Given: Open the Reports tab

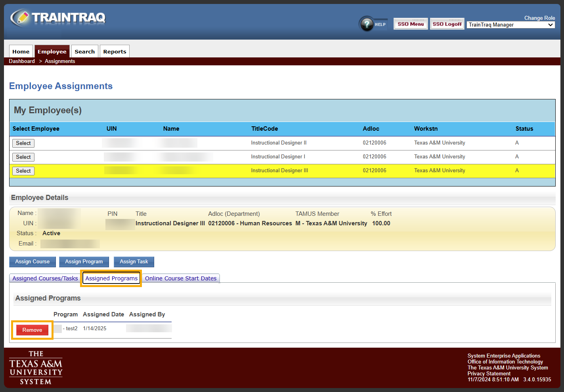Looking at the screenshot, I should point(115,51).
